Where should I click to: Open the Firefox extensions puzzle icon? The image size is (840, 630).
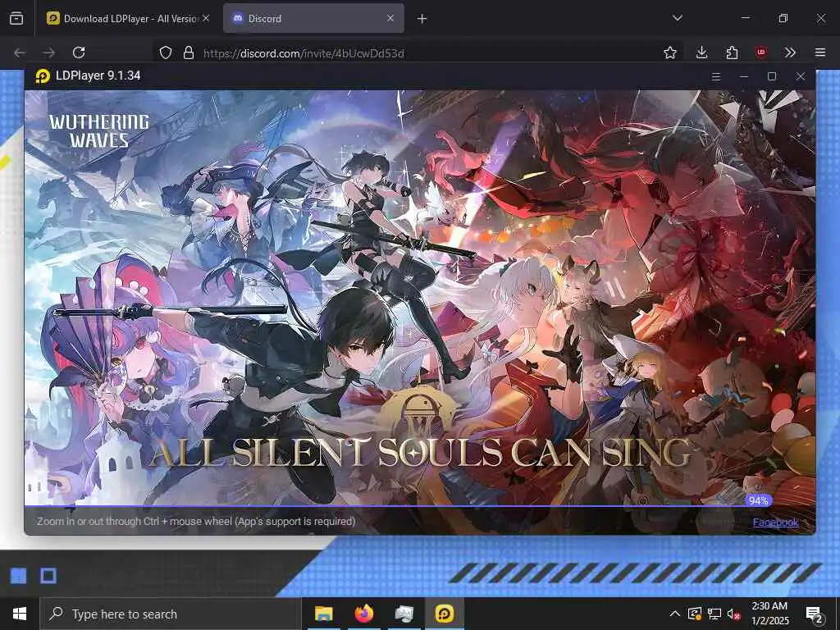pyautogui.click(x=732, y=52)
